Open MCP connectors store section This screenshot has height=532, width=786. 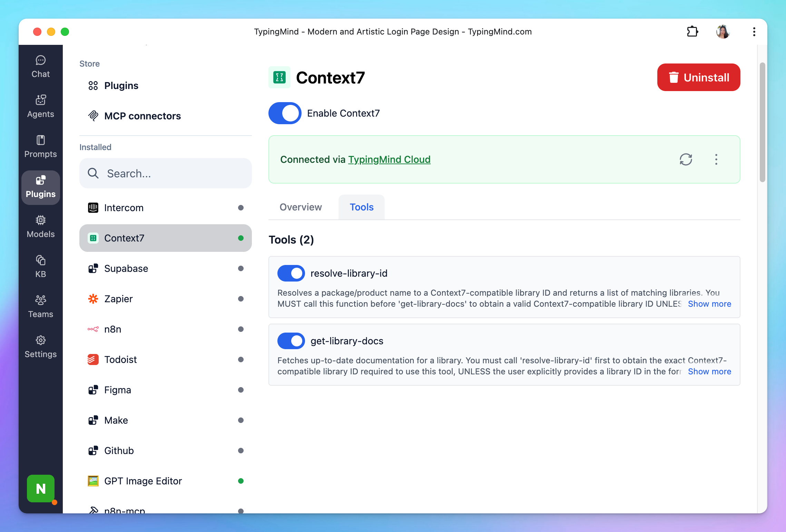tap(142, 116)
